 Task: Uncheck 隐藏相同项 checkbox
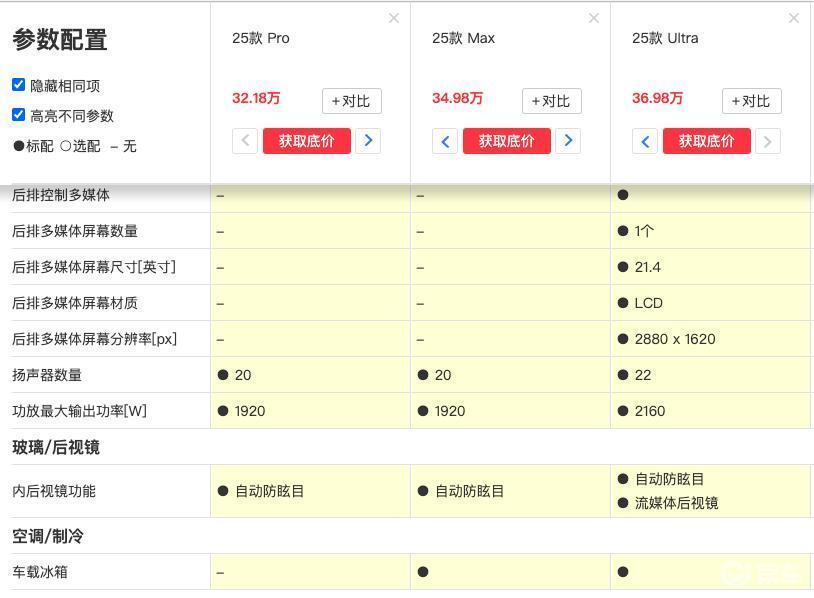19,85
